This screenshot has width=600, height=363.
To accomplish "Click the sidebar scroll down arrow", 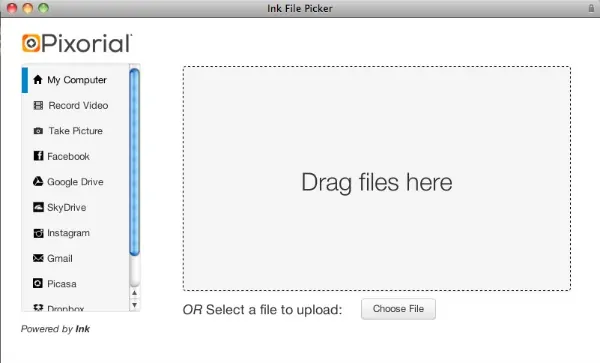I will coord(134,305).
